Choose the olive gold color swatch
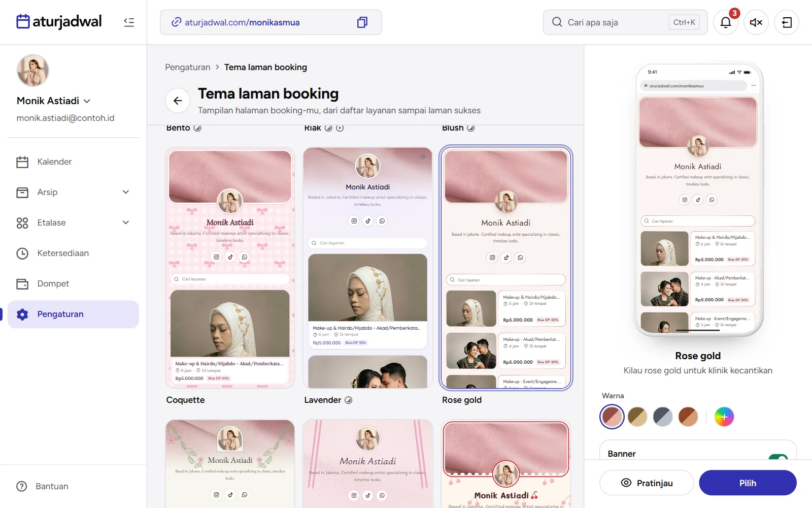 [637, 417]
